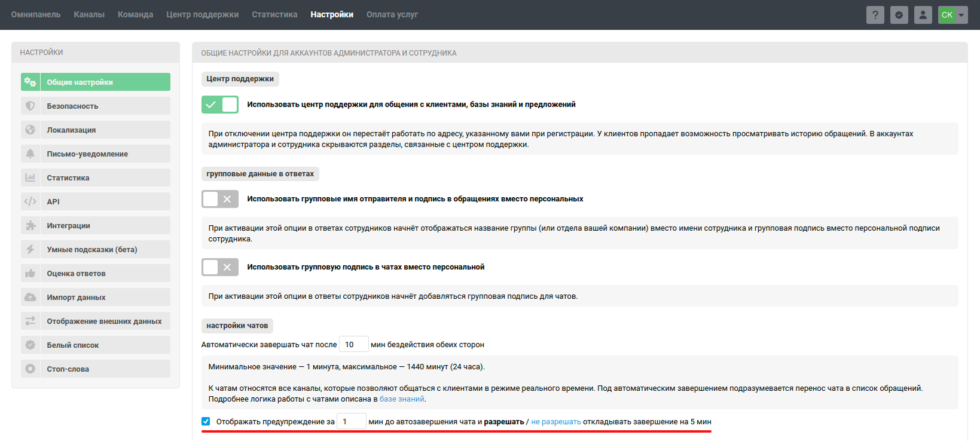The image size is (980, 441).
Task: Open the Стоп-слова settings section
Action: point(96,369)
